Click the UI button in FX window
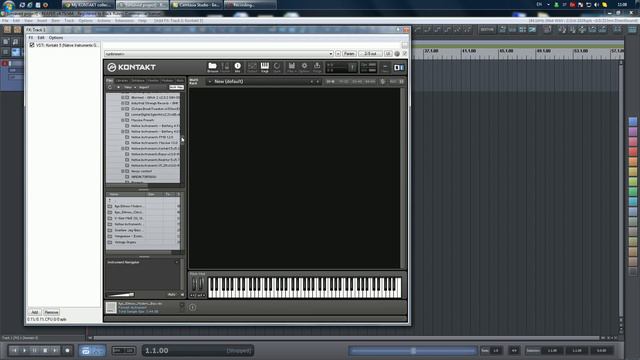This screenshot has height=360, width=640. click(x=388, y=54)
